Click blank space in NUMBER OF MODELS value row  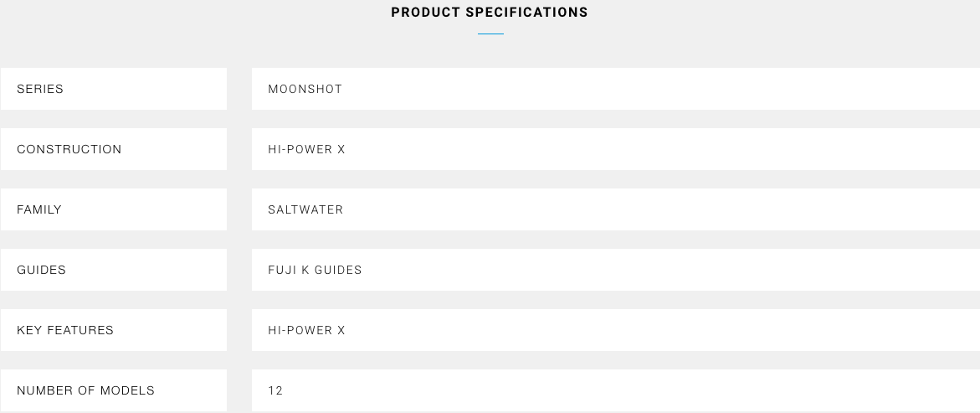631,390
